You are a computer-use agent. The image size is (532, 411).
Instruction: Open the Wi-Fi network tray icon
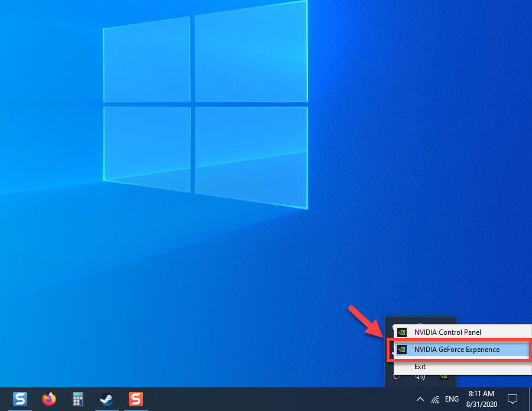pyautogui.click(x=435, y=399)
